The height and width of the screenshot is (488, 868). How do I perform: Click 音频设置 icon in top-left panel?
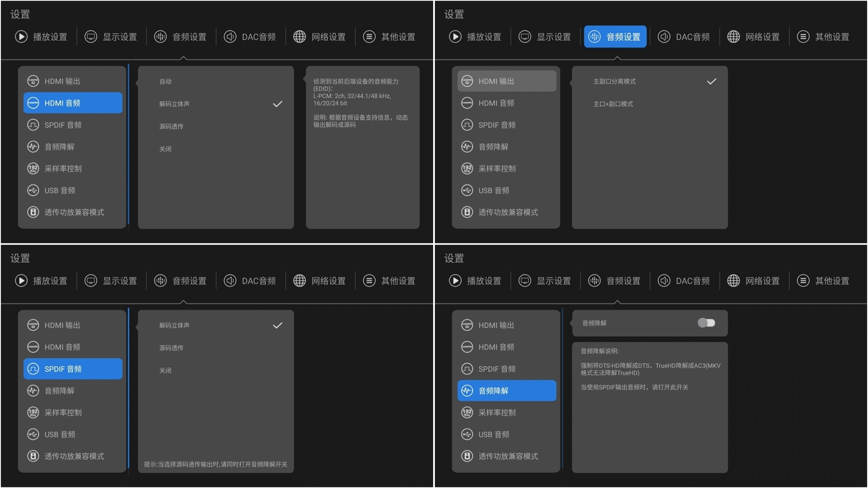point(160,37)
